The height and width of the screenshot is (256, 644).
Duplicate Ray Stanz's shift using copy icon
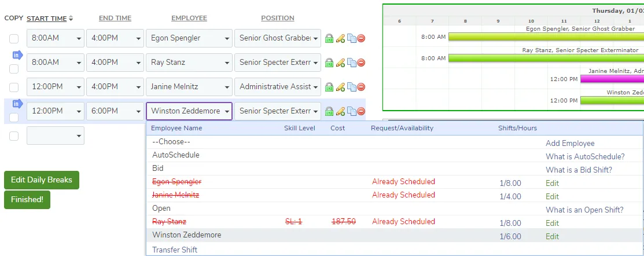click(352, 63)
